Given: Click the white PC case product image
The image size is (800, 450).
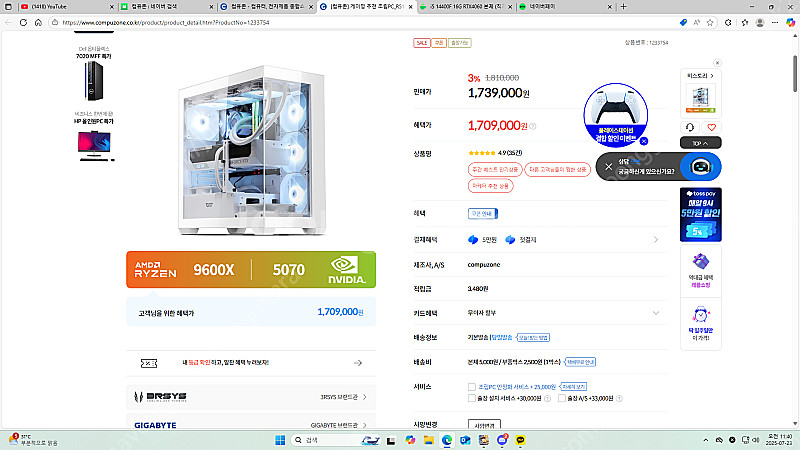Looking at the screenshot, I should (x=251, y=149).
